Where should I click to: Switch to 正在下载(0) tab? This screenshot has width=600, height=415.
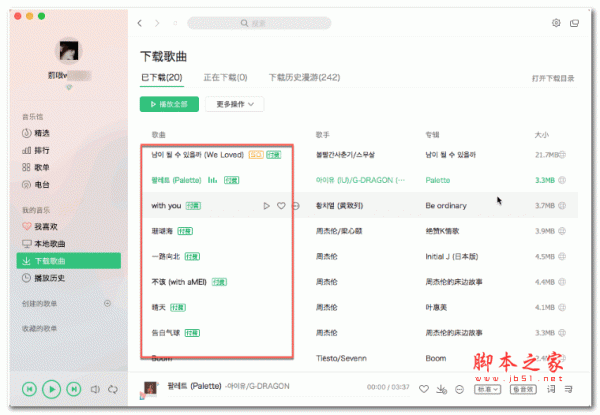pos(225,78)
